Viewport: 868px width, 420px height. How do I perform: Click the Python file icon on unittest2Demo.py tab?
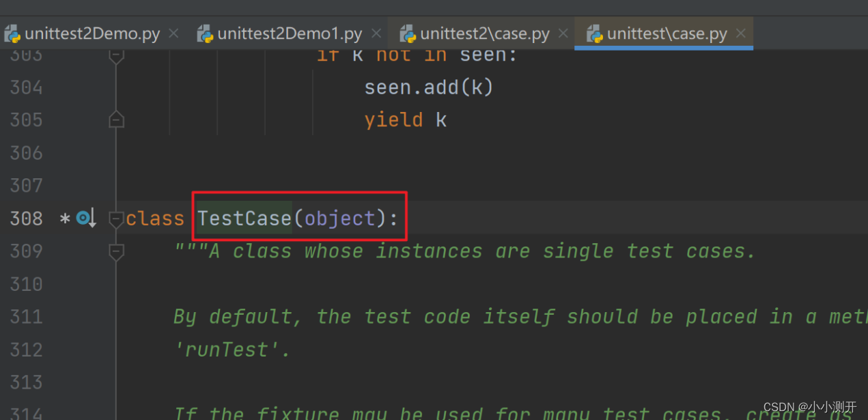[x=12, y=32]
